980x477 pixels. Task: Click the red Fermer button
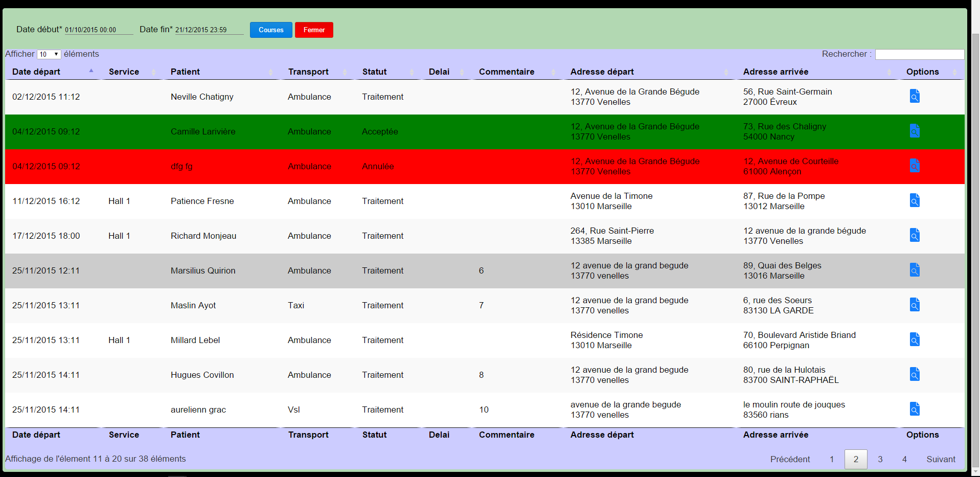(314, 30)
